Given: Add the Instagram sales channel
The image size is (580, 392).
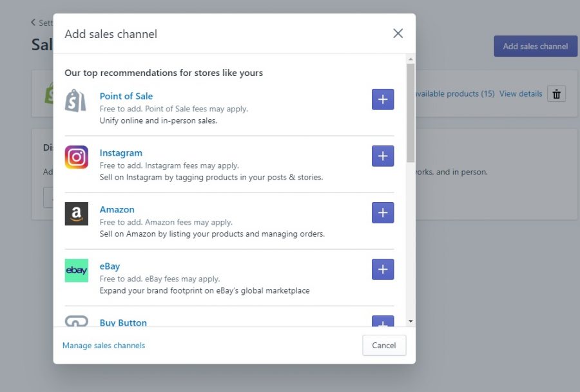Looking at the screenshot, I should pyautogui.click(x=383, y=156).
